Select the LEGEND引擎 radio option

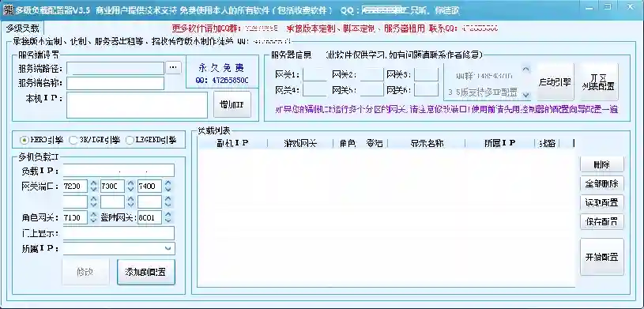151,140
